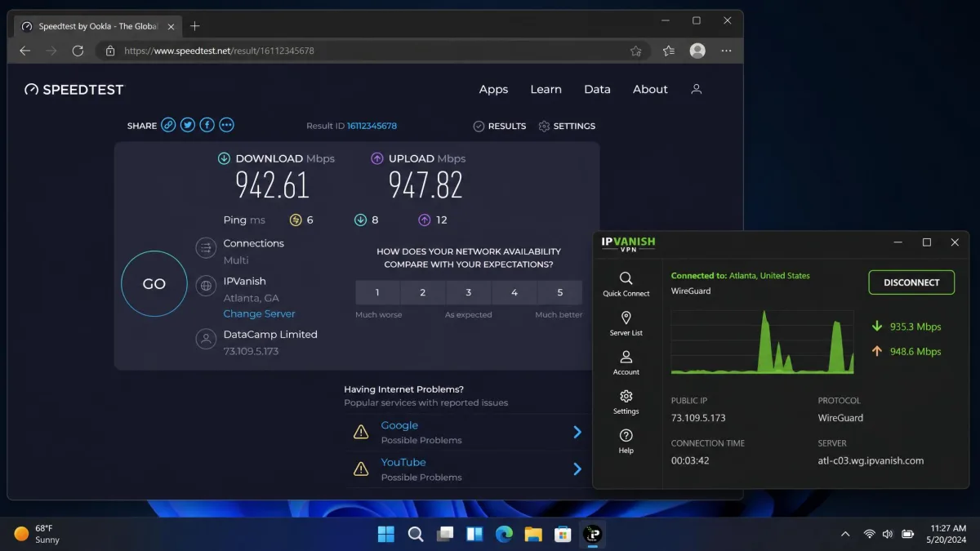Click the DISCONNECT button in IPVanish
Image resolution: width=980 pixels, height=551 pixels.
(911, 282)
